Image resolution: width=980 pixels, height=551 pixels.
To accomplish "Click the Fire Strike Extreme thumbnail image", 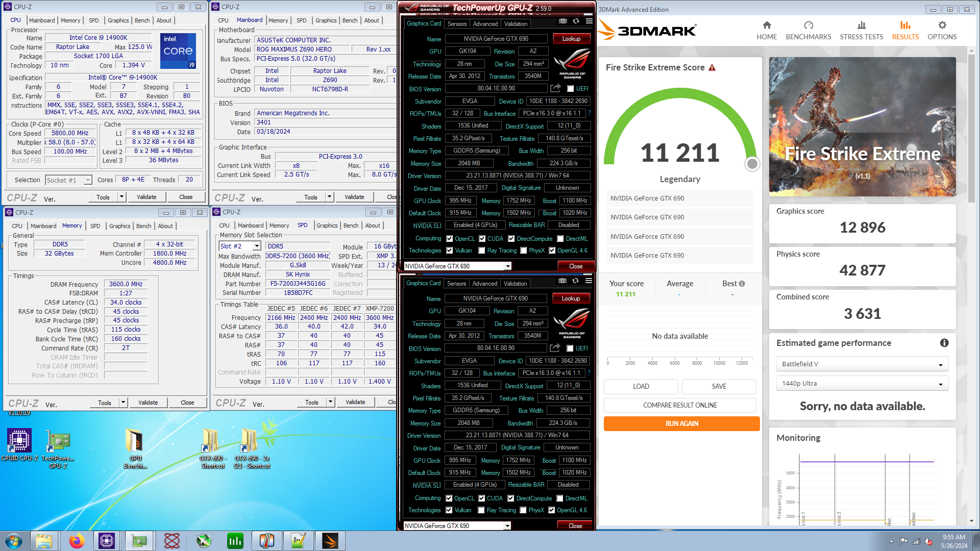I will click(x=862, y=127).
